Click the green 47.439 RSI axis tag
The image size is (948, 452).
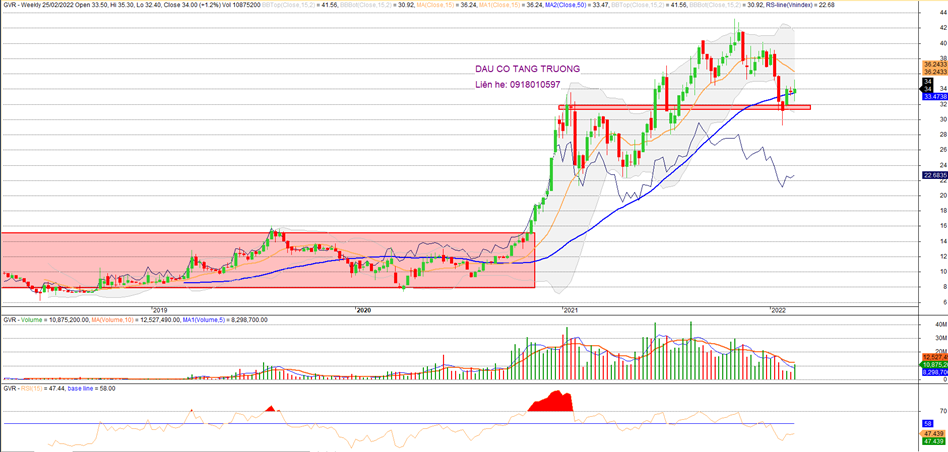click(x=934, y=441)
